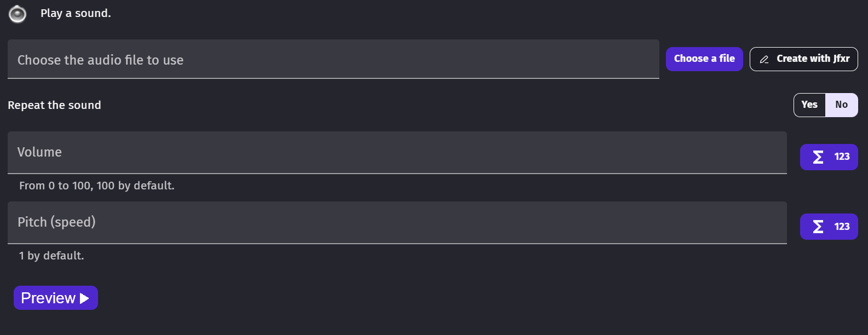Click the play triangle on Preview
This screenshot has height=335, width=868.
pos(84,298)
